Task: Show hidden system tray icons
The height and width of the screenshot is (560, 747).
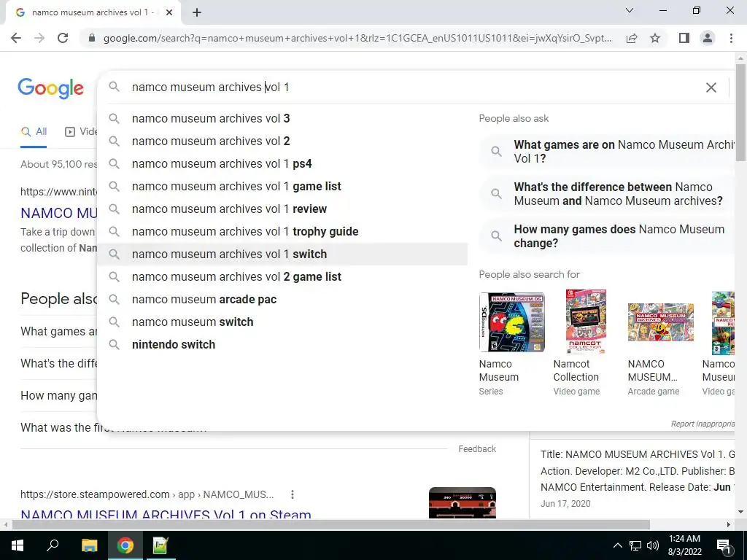Action: [617, 545]
